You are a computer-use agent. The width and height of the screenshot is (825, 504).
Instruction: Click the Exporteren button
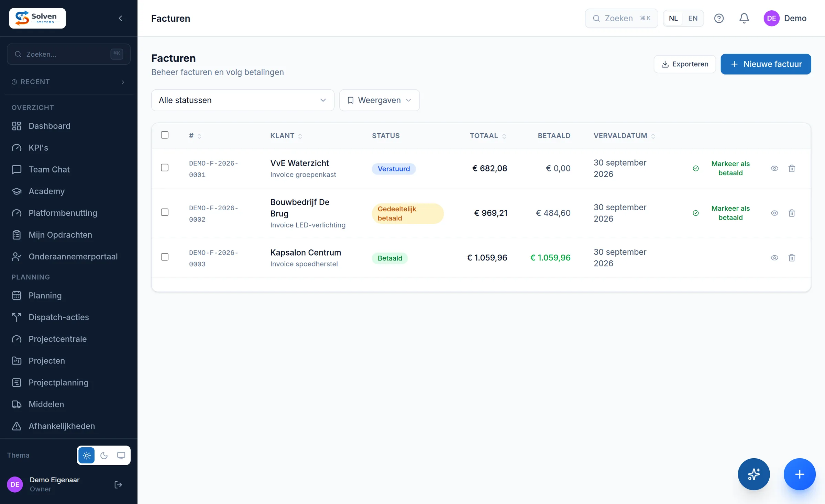tap(685, 64)
